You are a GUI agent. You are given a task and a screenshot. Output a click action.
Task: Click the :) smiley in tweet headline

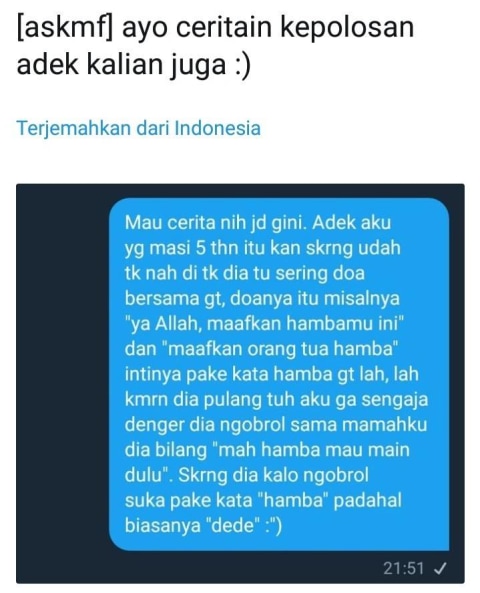[x=241, y=65]
